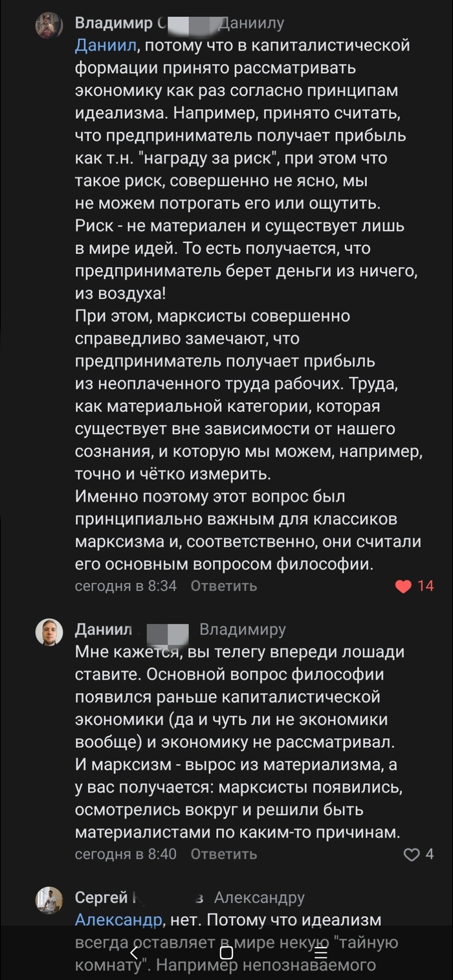Open the recent apps navigation button

tap(320, 952)
